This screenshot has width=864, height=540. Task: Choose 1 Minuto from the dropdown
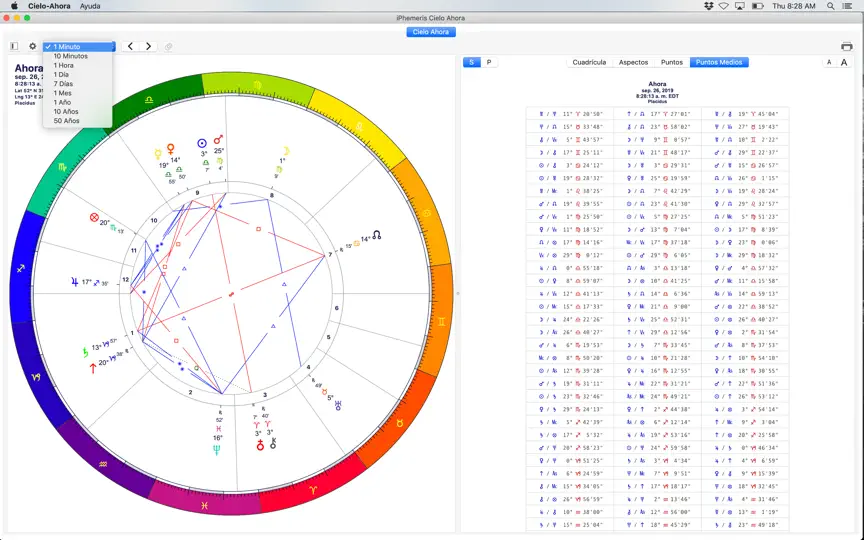click(79, 47)
